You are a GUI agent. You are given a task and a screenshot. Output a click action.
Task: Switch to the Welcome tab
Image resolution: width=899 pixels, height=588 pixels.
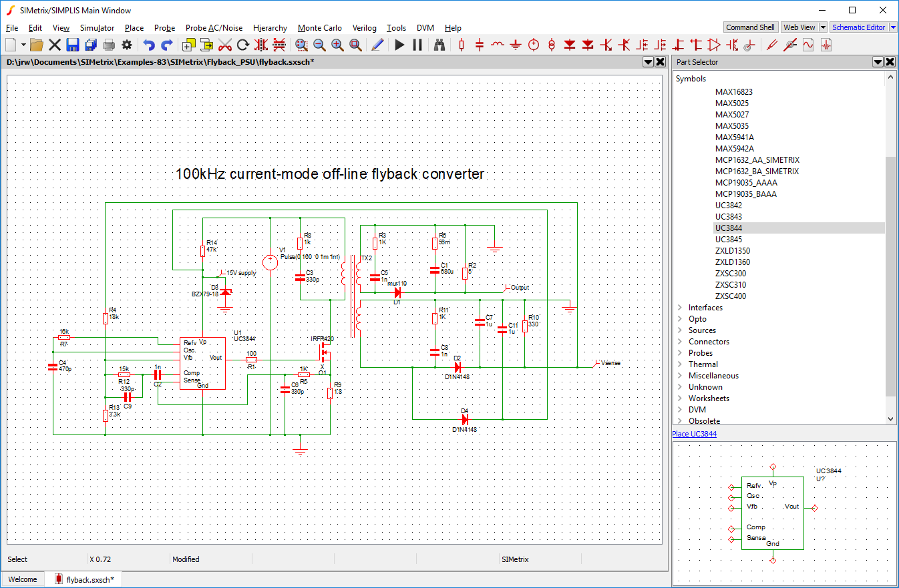[23, 579]
